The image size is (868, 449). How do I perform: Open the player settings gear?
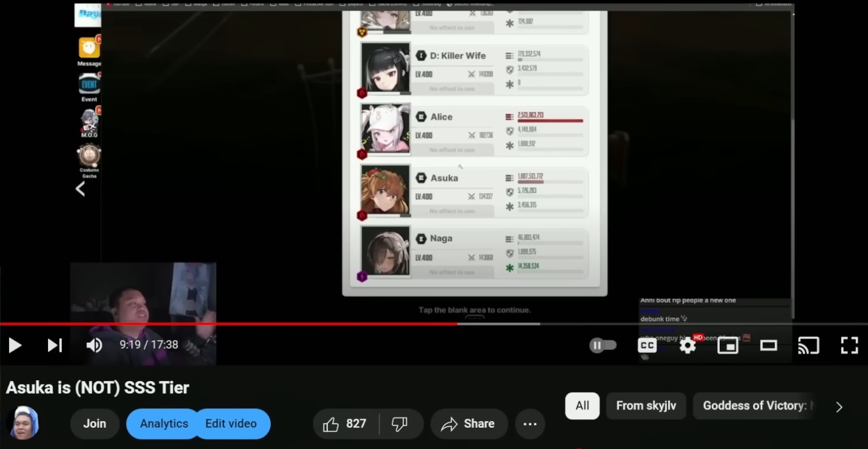[688, 345]
